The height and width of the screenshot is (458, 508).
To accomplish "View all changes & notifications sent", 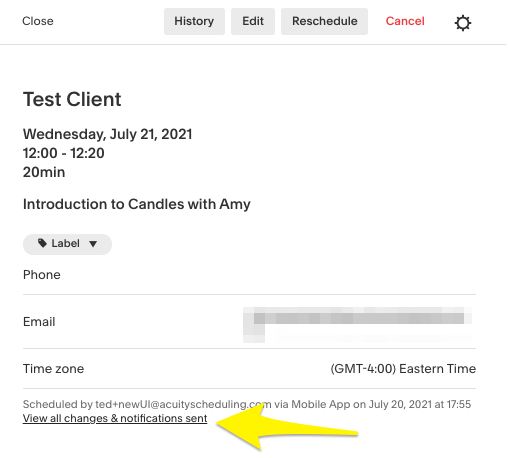I will (115, 418).
